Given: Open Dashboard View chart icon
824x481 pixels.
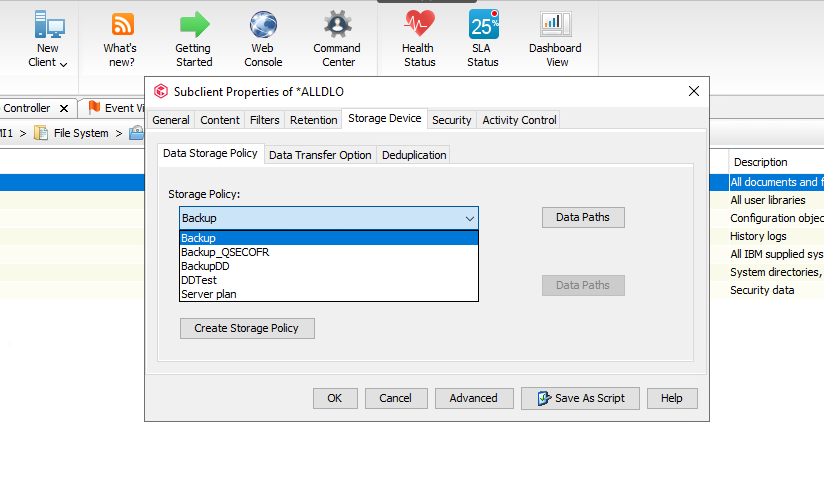Looking at the screenshot, I should click(x=555, y=24).
